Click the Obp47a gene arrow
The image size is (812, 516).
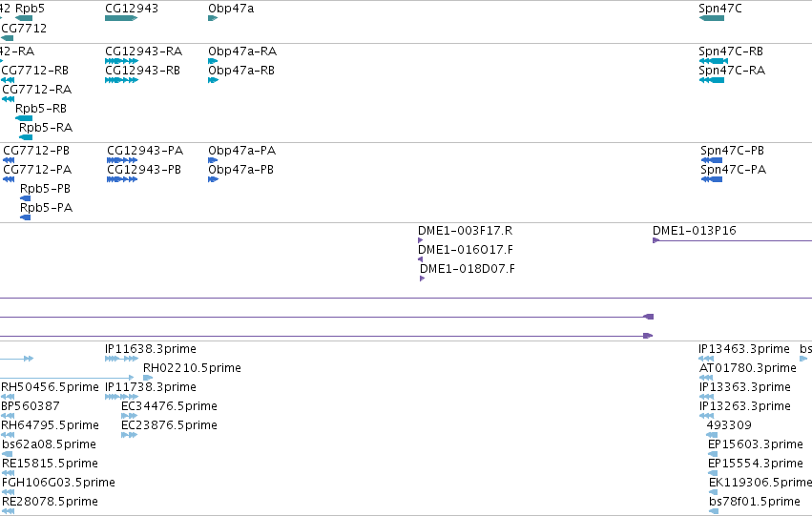[213, 18]
